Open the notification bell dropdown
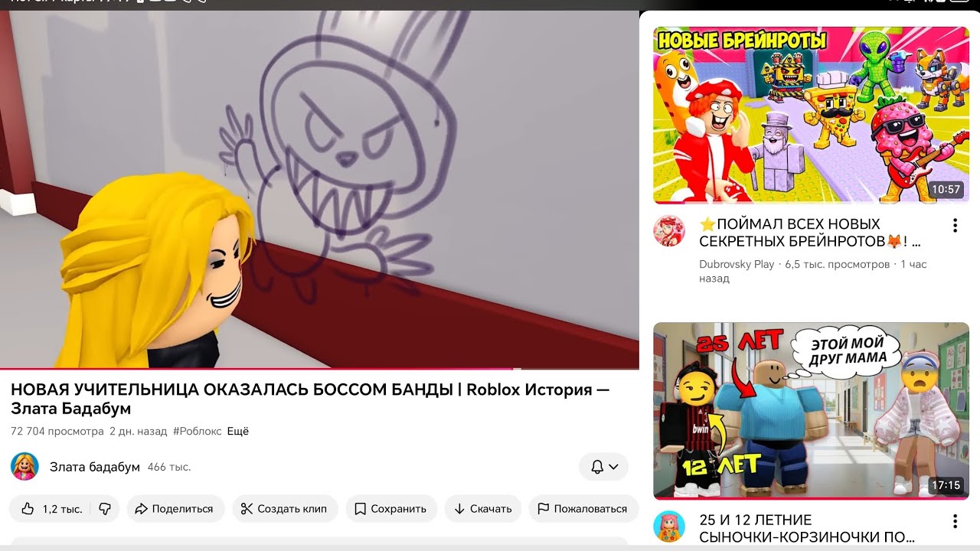The width and height of the screenshot is (980, 551). (604, 467)
